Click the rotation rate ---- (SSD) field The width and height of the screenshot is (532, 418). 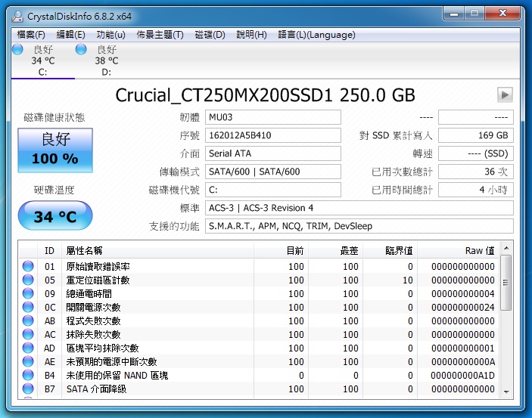(x=476, y=153)
